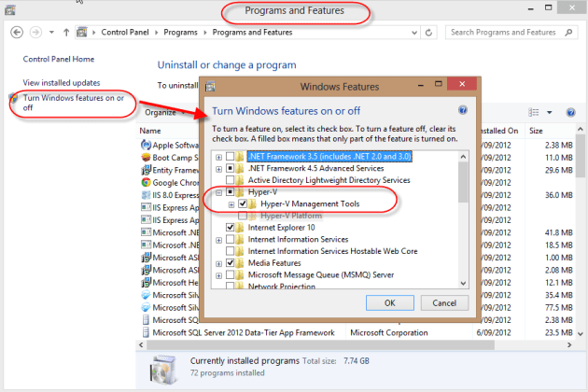Viewport: 588px width, 392px height.
Task: Click help icon in Windows Features dialog
Action: [463, 110]
